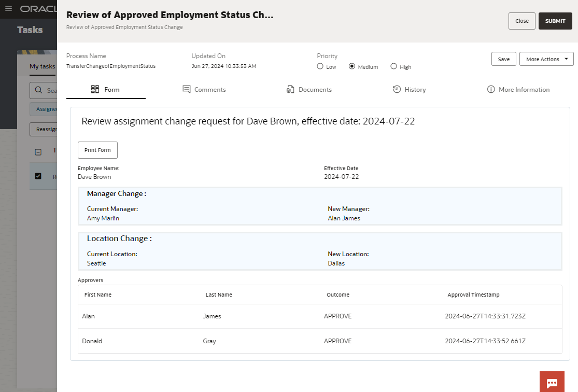Choose High priority option
578x392 pixels.
[393, 66]
